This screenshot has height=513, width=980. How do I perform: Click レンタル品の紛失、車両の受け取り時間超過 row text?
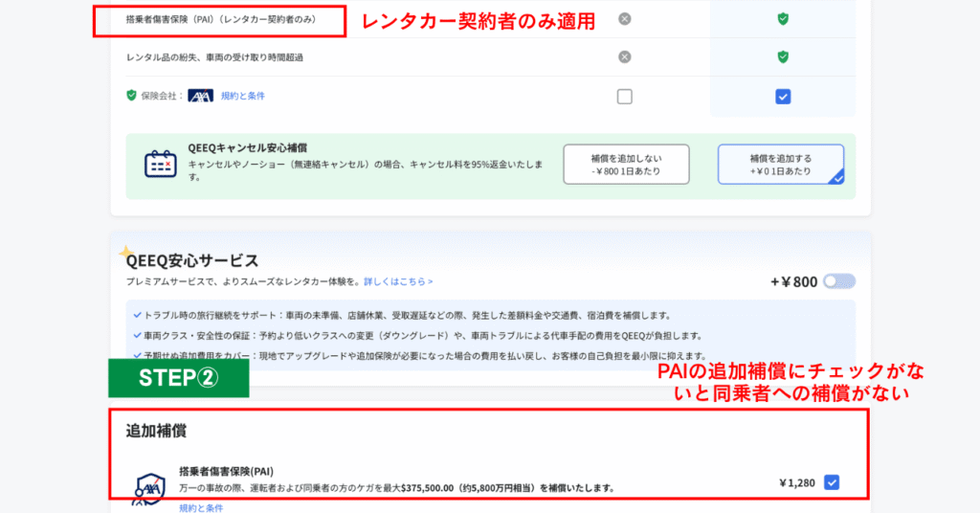pyautogui.click(x=214, y=57)
